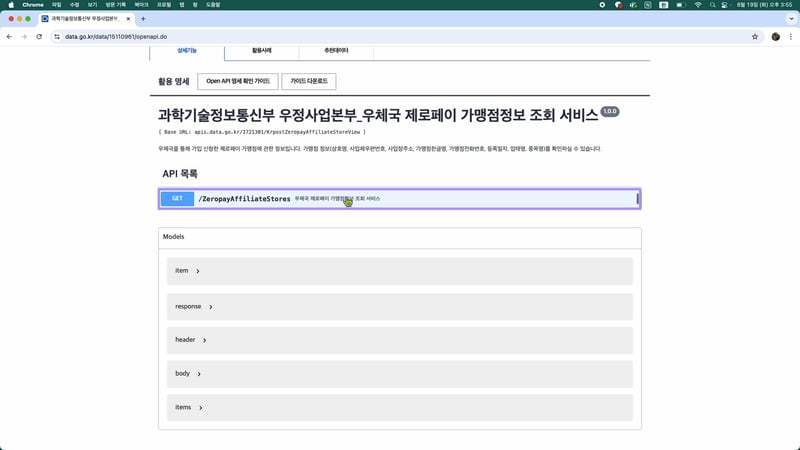Click the screen recording indicator icon
Screen dimensions: 800x450
tap(602, 5)
